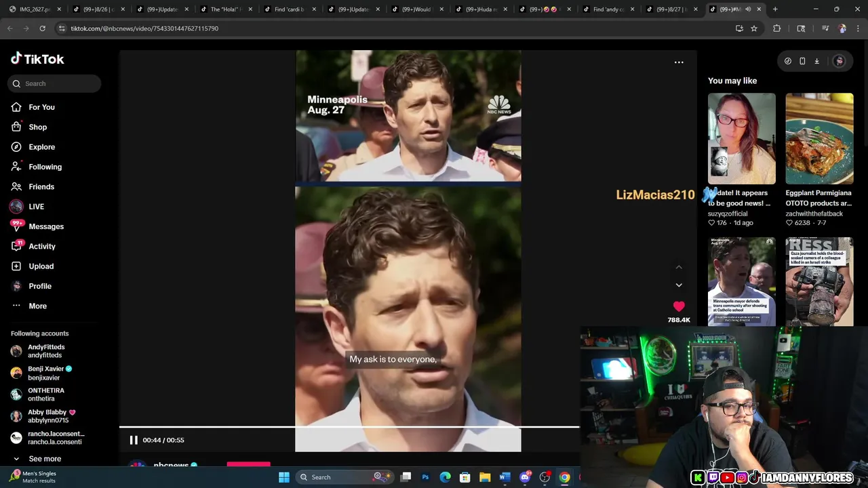Open the profile avatar menu at top right
This screenshot has width=868, height=488.
839,61
